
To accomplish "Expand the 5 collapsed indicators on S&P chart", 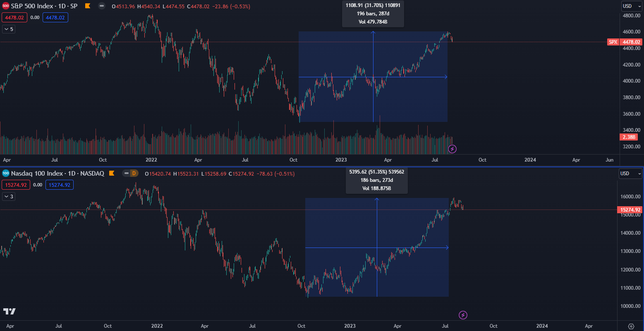I will point(9,29).
